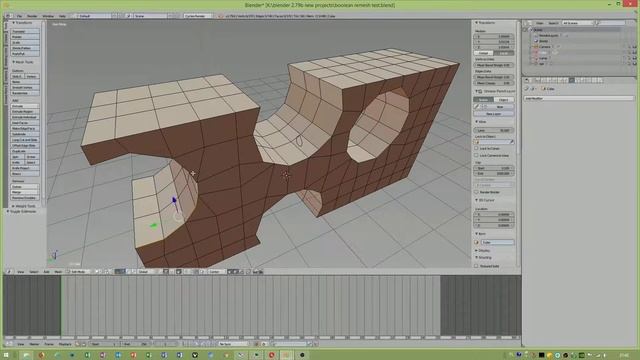640x360 pixels.
Task: Expand the Shading panel in N panel
Action: (x=484, y=258)
